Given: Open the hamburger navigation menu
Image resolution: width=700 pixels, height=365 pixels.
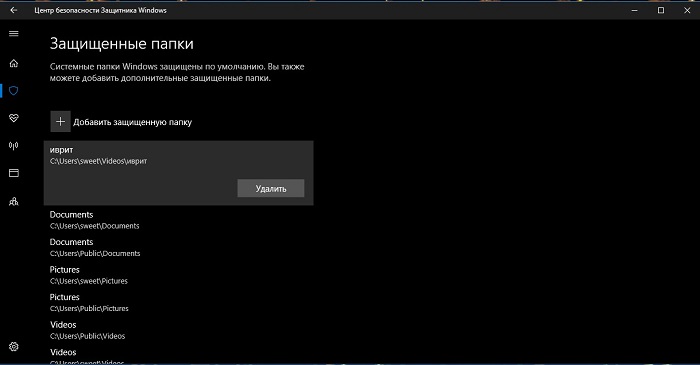Looking at the screenshot, I should [x=14, y=33].
